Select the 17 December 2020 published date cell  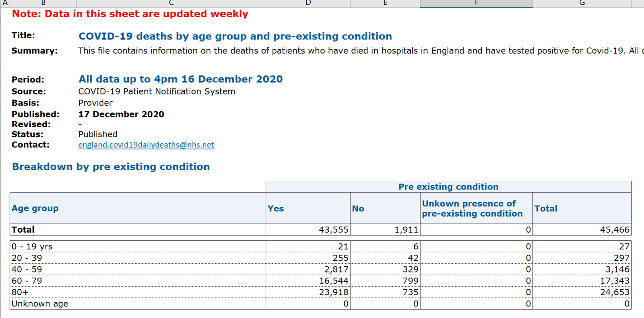tap(121, 114)
